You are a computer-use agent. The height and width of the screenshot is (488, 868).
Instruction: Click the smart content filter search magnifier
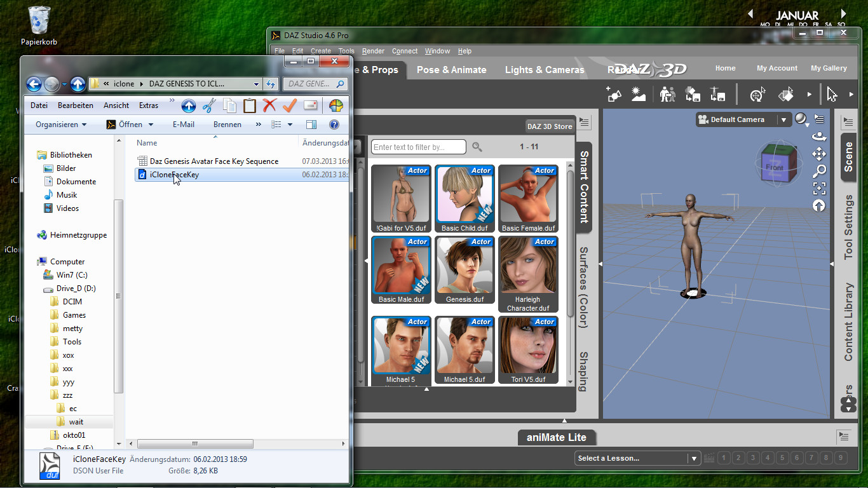point(477,147)
